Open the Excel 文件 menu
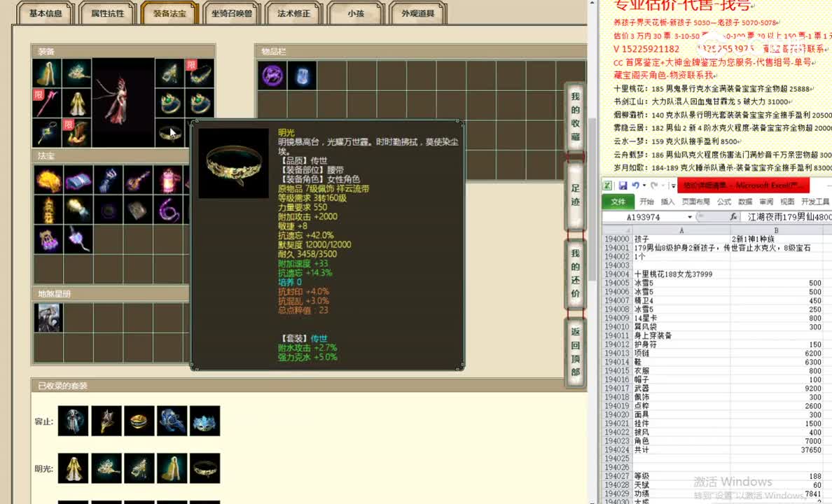This screenshot has height=504, width=832. (618, 202)
